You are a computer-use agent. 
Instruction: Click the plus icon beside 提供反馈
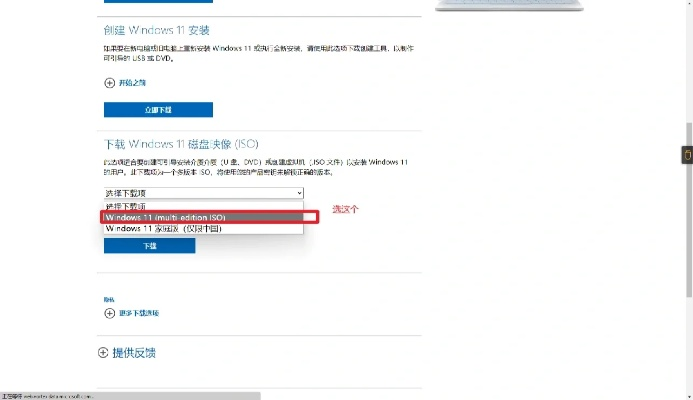[102, 353]
